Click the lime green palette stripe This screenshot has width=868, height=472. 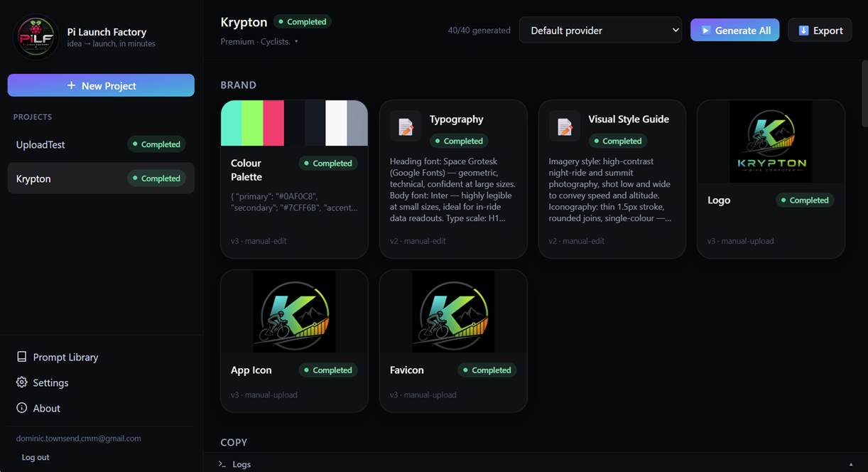click(252, 123)
